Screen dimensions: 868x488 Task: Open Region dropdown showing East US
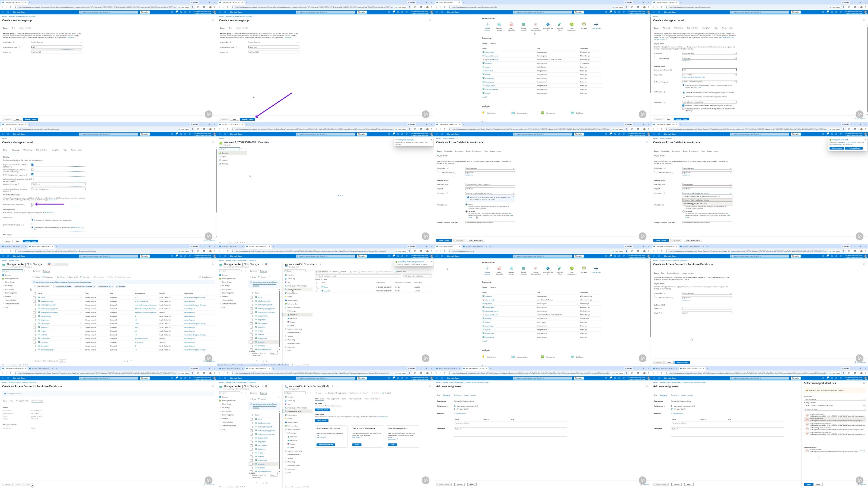pyautogui.click(x=707, y=313)
